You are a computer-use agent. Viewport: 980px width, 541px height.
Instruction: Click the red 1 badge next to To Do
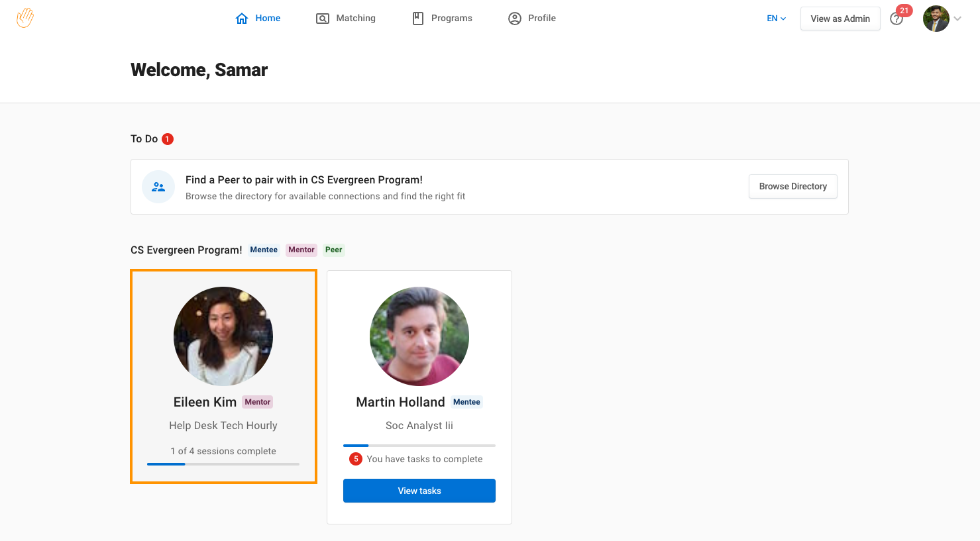(168, 139)
